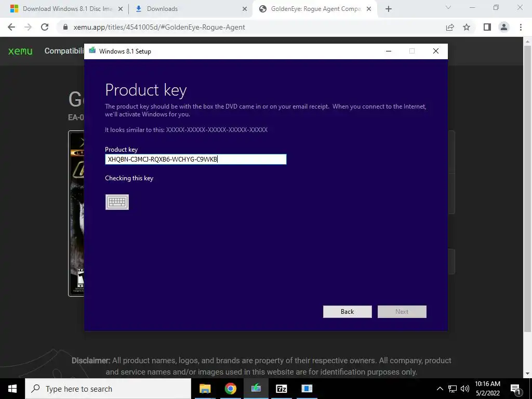532x399 pixels.
Task: Open a new Chrome tab
Action: click(389, 9)
